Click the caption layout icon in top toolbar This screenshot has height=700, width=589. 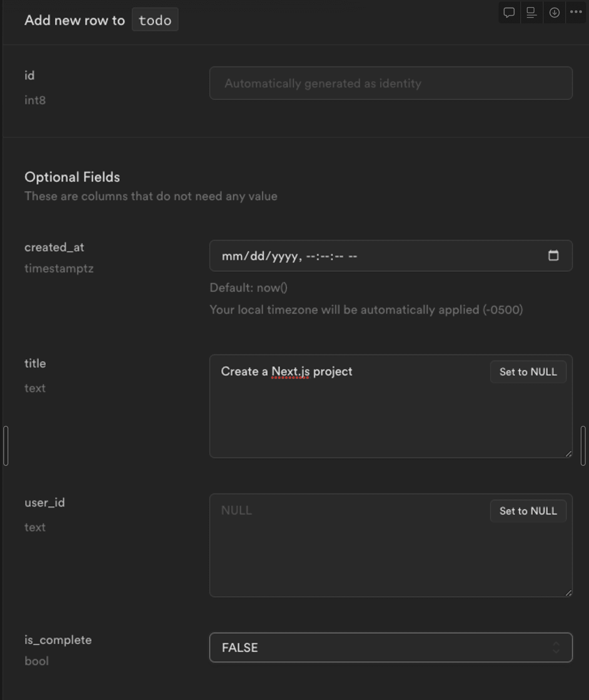pyautogui.click(x=532, y=12)
